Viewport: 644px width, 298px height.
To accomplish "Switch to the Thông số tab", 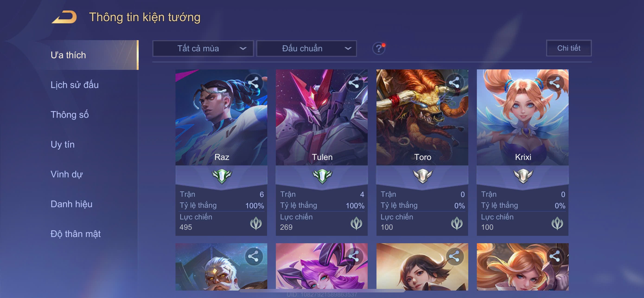I will point(70,115).
